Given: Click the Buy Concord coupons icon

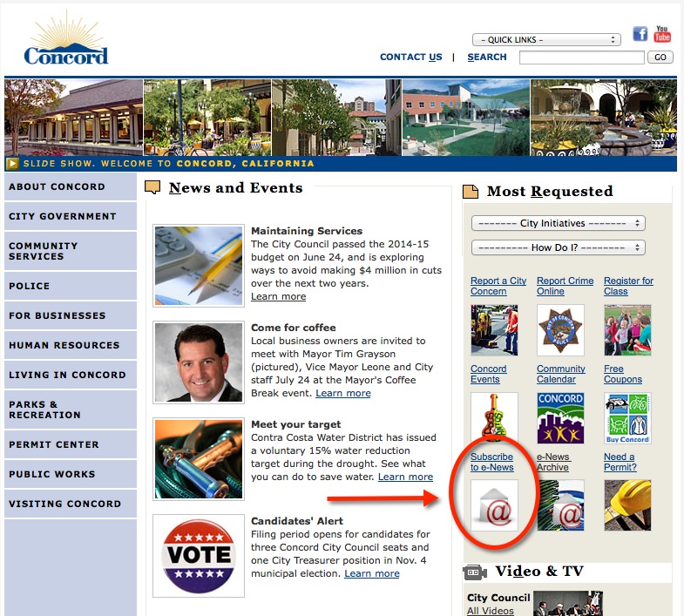Looking at the screenshot, I should (627, 418).
